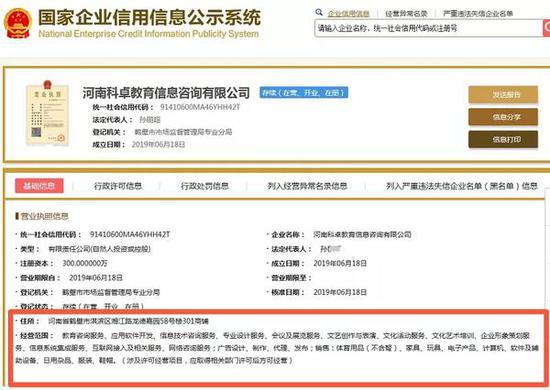Select the 企业信用信息 search tab
The height and width of the screenshot is (390, 550).
tap(348, 14)
